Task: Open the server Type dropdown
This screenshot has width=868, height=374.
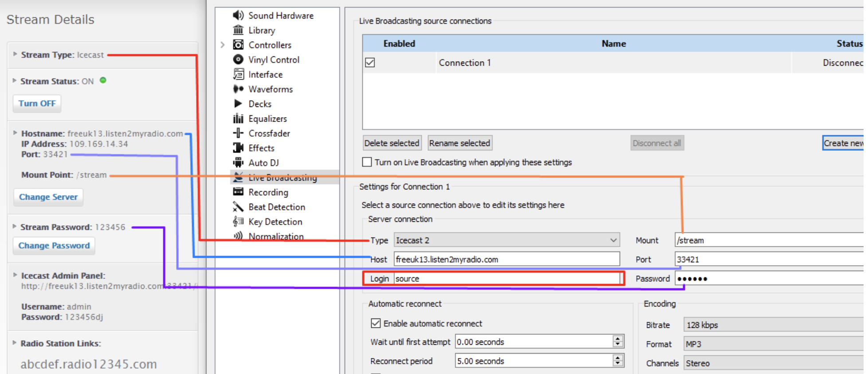Action: tap(507, 240)
